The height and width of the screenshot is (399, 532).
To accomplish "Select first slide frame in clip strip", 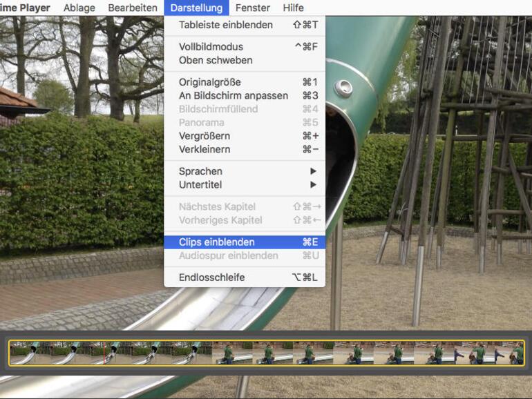I will (30, 353).
